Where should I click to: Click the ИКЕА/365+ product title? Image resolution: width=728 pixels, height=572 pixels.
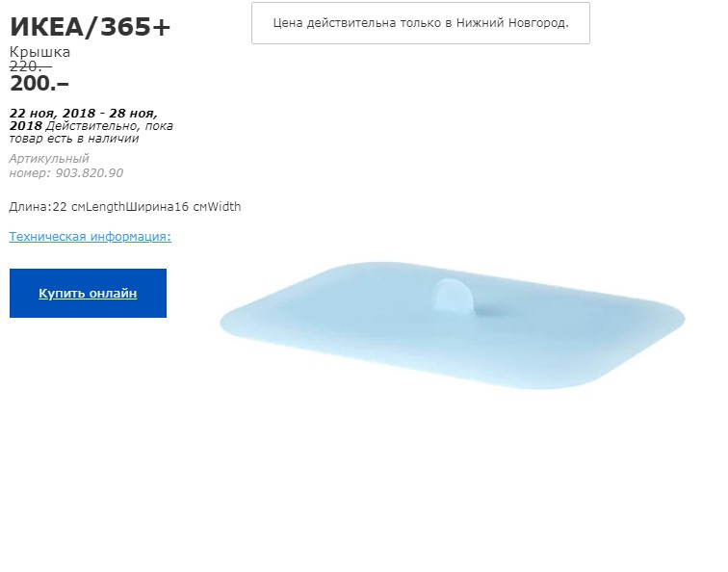point(91,26)
